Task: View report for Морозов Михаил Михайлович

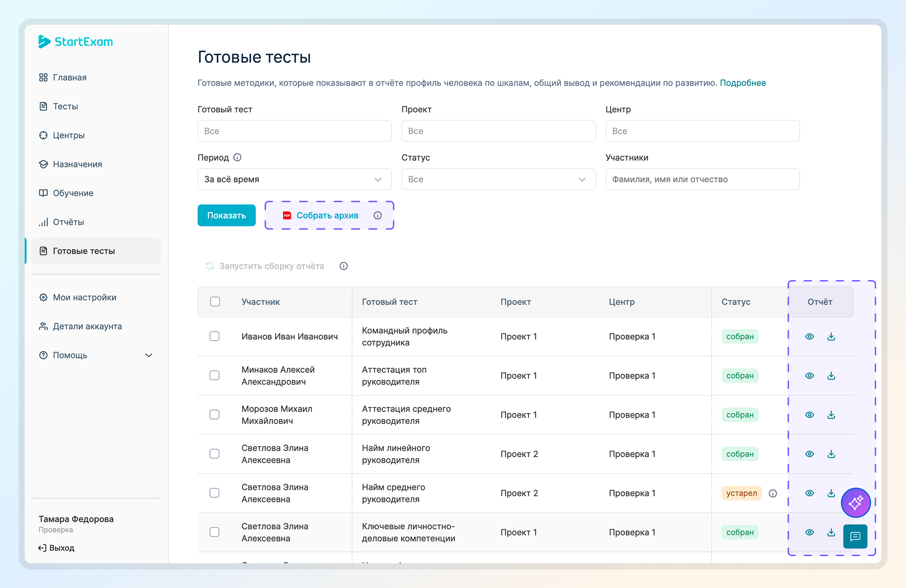Action: click(810, 415)
